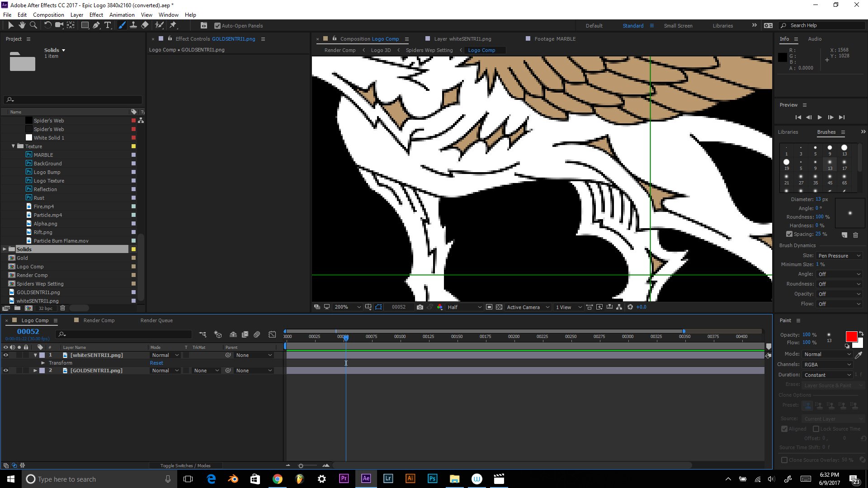Open the composition flowchart in the viewer

click(x=619, y=307)
